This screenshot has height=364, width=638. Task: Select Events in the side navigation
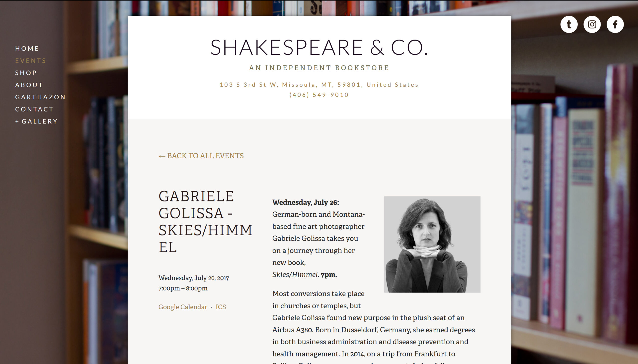pyautogui.click(x=31, y=61)
